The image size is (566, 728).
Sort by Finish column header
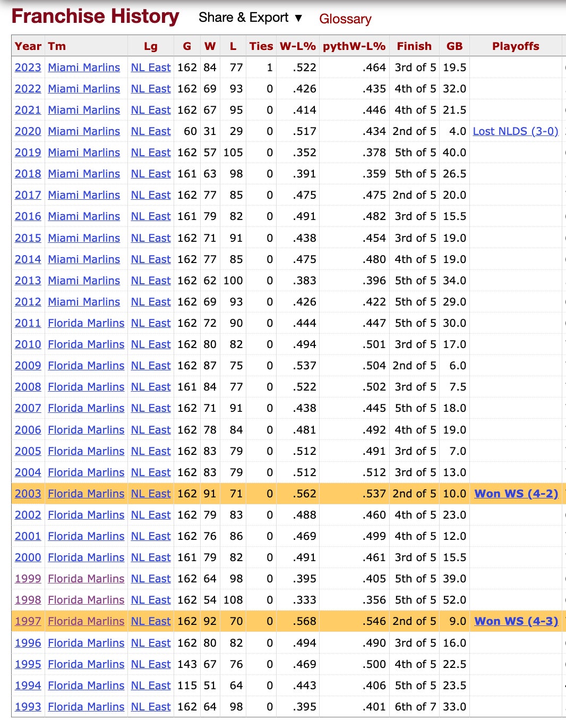[x=414, y=46]
